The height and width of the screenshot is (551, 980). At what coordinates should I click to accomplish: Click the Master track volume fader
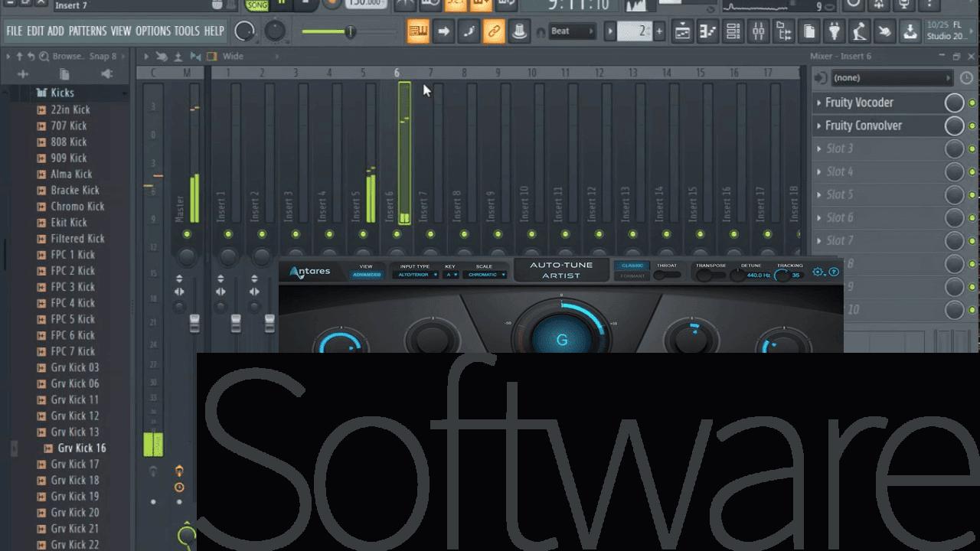click(x=194, y=322)
